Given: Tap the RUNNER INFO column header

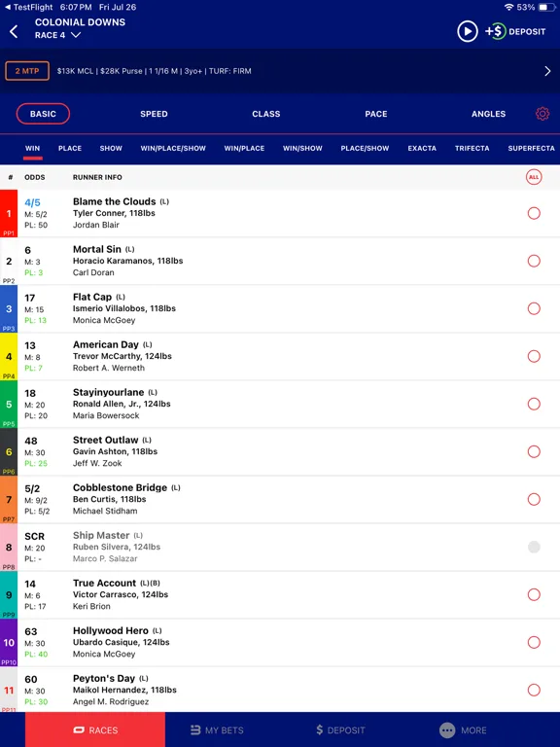Looking at the screenshot, I should coord(97,177).
